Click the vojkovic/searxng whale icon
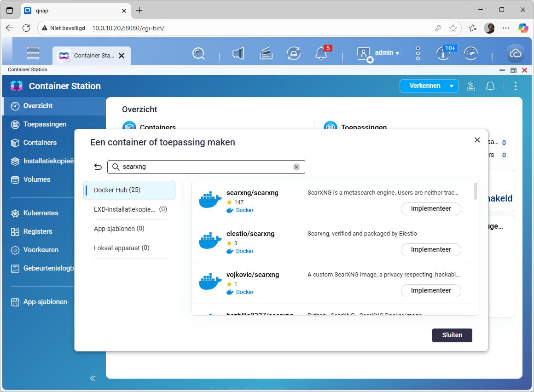This screenshot has width=534, height=392. pyautogui.click(x=210, y=282)
